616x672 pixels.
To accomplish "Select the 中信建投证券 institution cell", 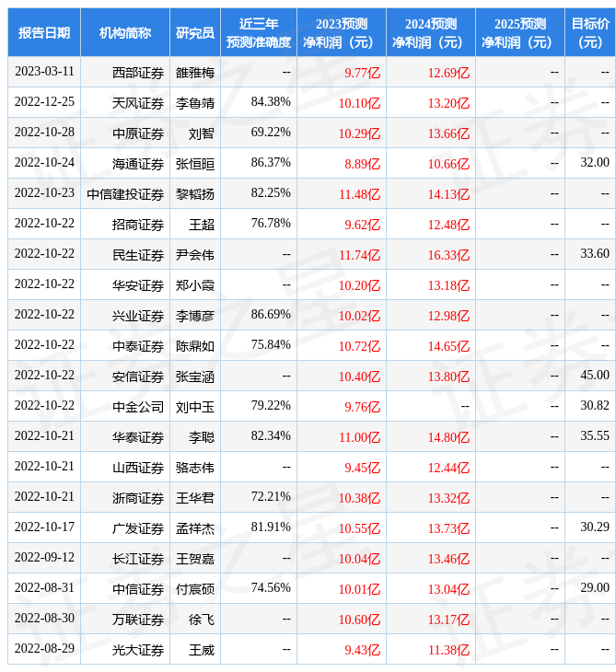I will tap(125, 193).
